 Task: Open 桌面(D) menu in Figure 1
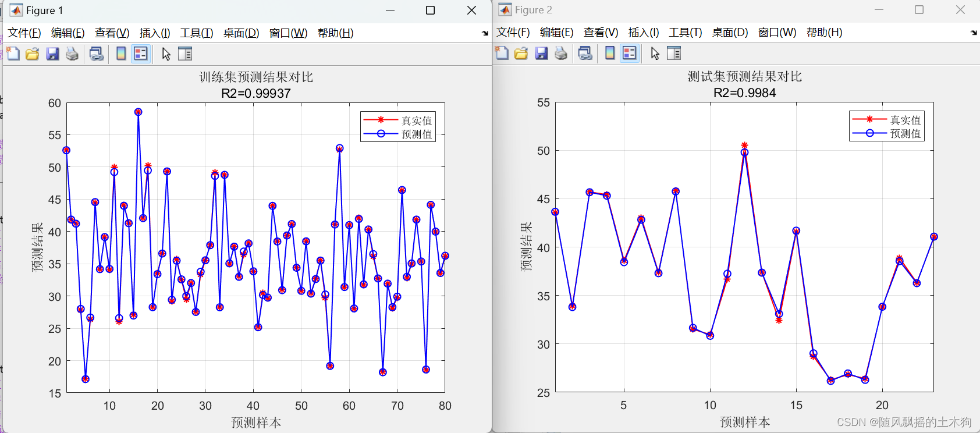click(242, 33)
